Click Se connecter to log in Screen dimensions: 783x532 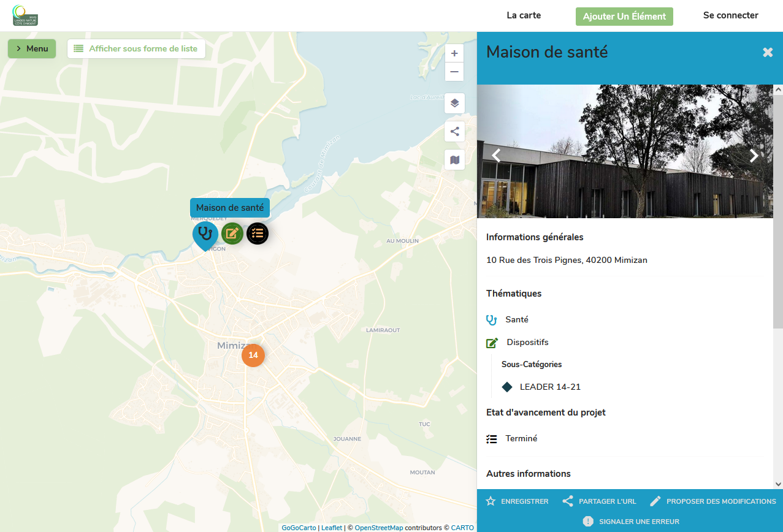click(730, 15)
